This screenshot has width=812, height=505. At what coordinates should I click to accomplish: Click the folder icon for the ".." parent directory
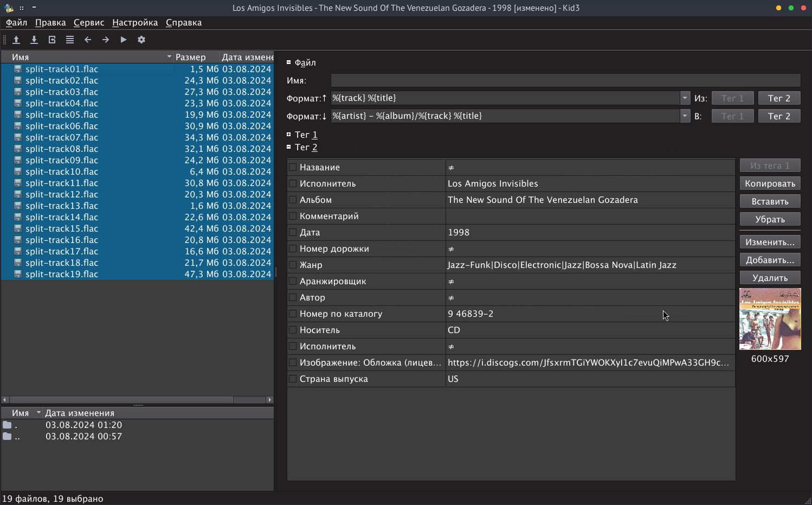click(x=7, y=436)
